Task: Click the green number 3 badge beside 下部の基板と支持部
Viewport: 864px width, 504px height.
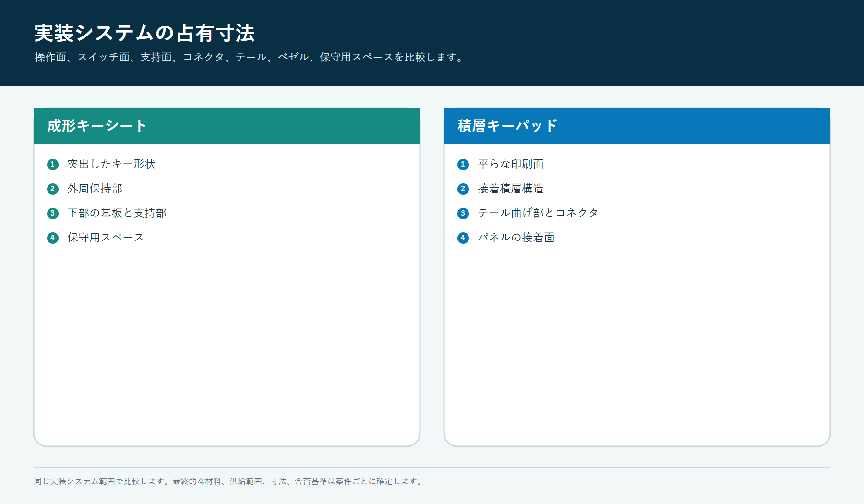Action: tap(53, 214)
